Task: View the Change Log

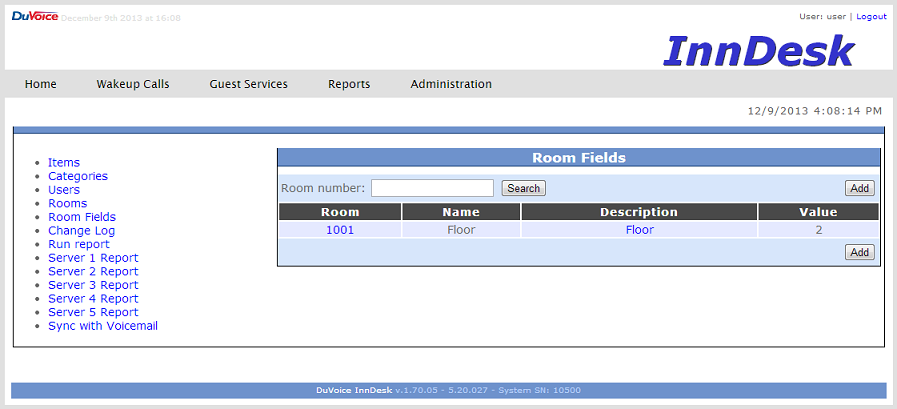Action: point(81,231)
